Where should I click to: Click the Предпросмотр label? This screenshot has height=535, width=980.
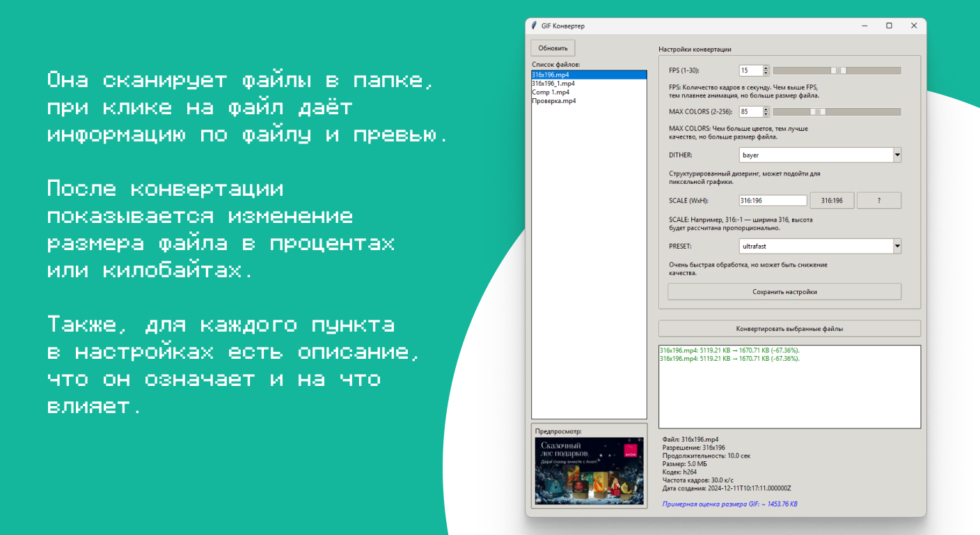(558, 431)
